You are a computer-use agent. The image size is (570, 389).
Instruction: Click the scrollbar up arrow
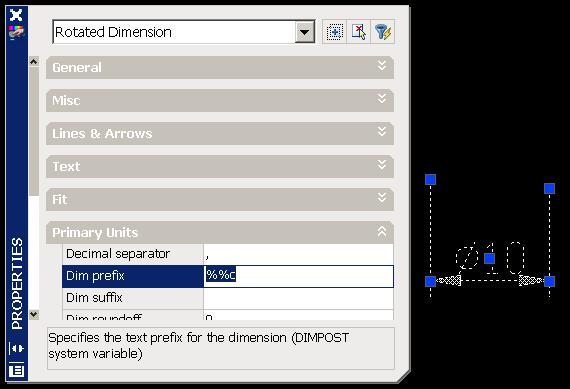[x=34, y=61]
